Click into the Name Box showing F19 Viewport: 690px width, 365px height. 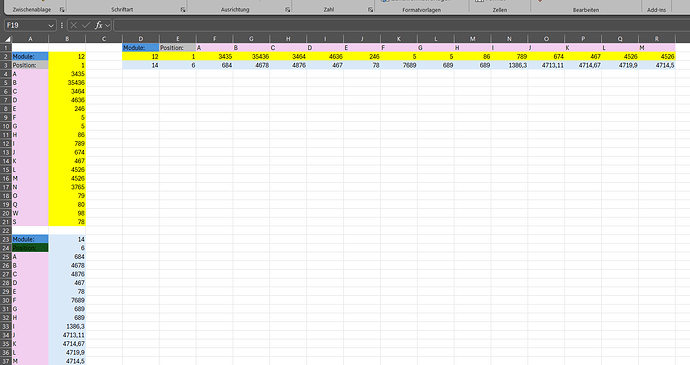26,26
